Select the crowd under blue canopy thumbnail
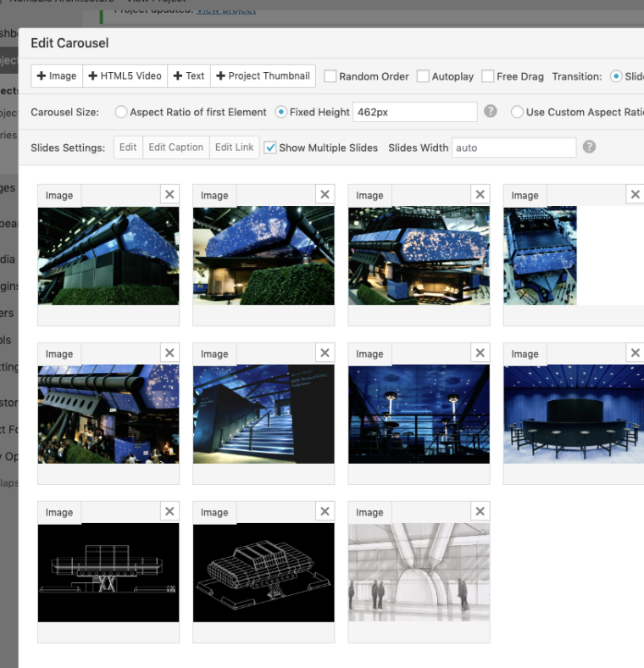The height and width of the screenshot is (668, 644). coord(108,414)
